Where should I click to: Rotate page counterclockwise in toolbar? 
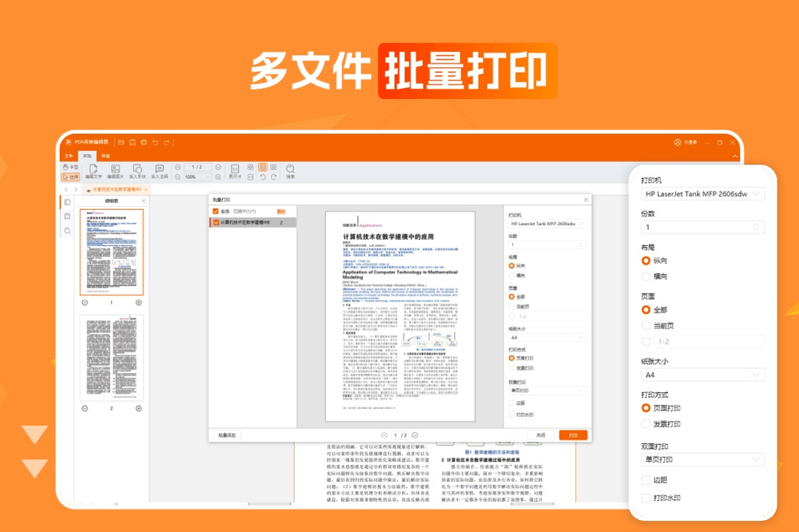[x=262, y=177]
